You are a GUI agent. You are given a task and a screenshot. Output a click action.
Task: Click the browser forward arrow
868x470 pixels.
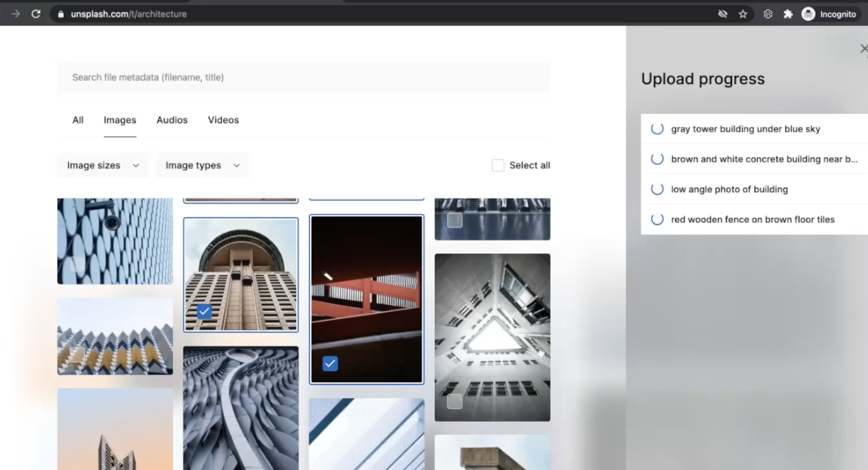tap(16, 14)
